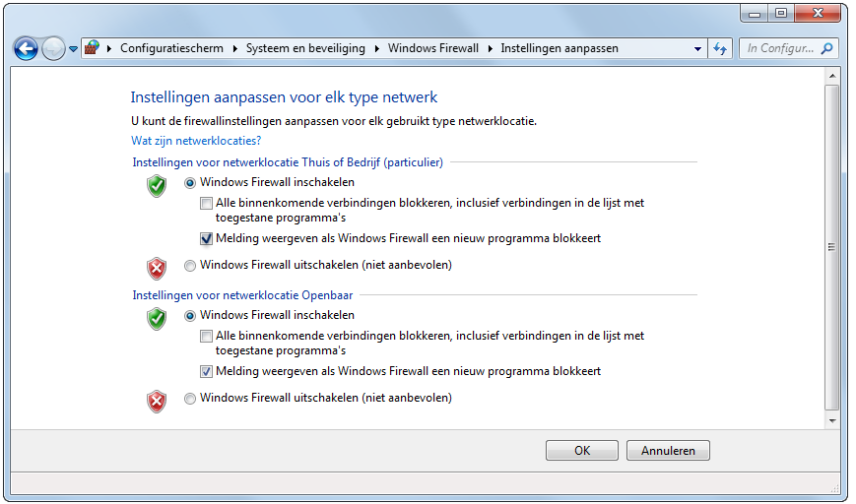
Task: Uncheck 'Melding weergeven' for Thuis of Bedrijf network
Action: [x=206, y=238]
